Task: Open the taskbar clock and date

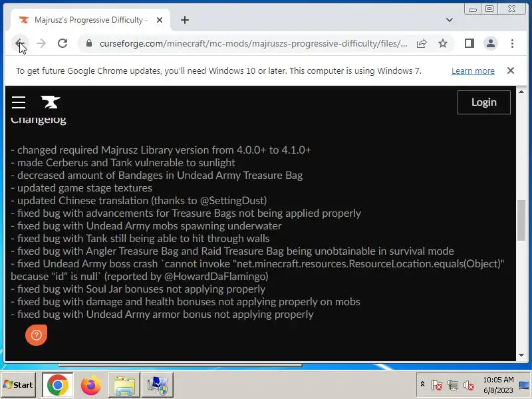Action: pyautogui.click(x=498, y=385)
